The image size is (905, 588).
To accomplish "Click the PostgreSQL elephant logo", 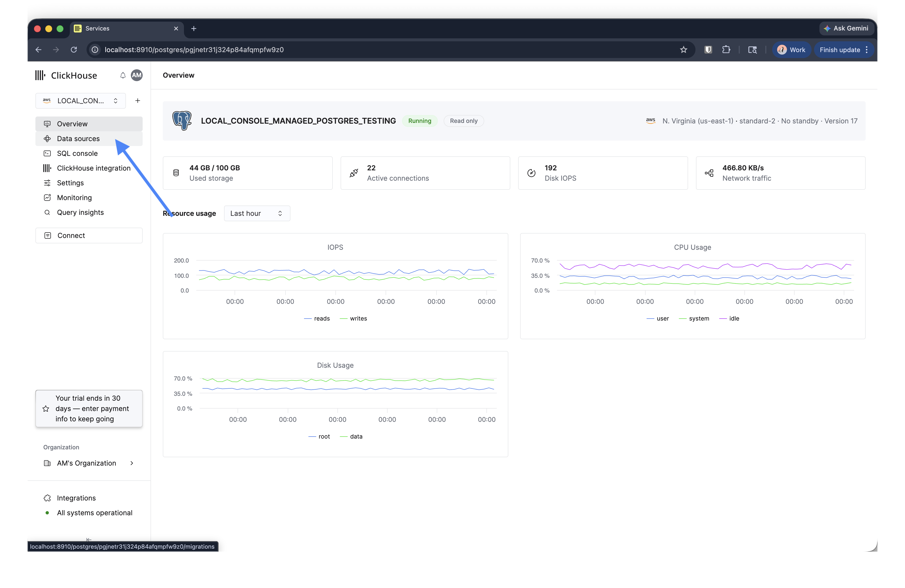I will click(x=182, y=121).
